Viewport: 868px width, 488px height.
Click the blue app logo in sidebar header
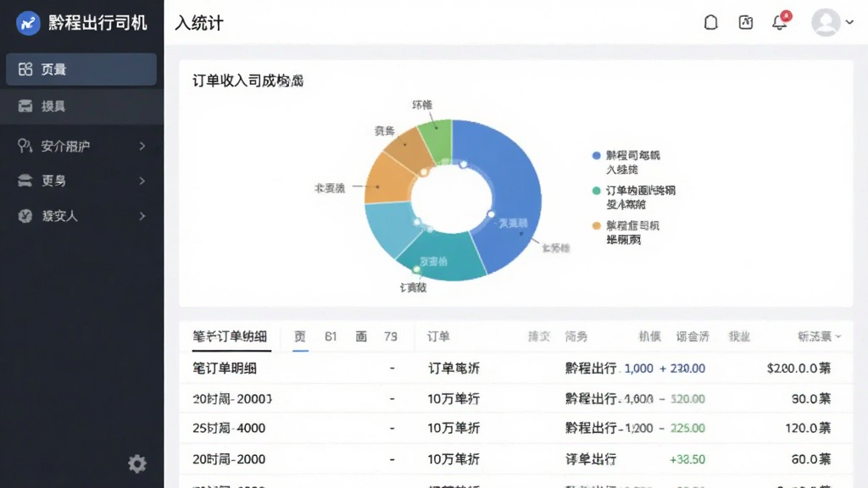pos(28,23)
